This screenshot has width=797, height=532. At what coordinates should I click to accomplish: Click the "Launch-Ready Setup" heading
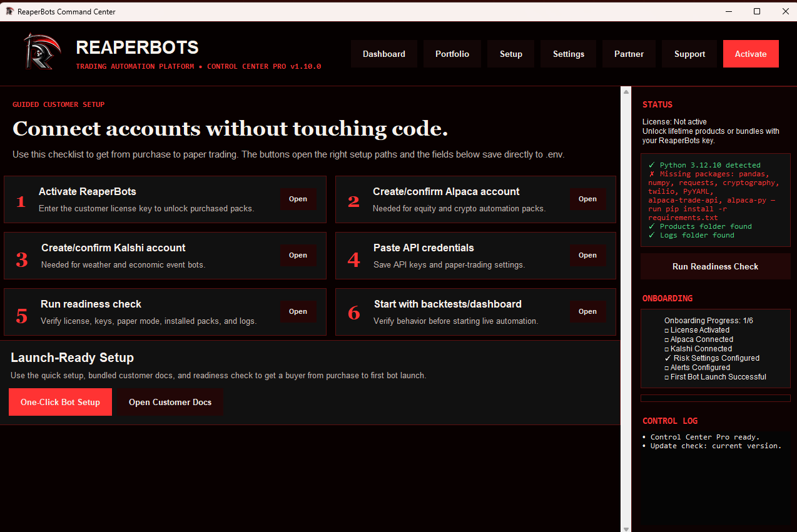pyautogui.click(x=73, y=358)
